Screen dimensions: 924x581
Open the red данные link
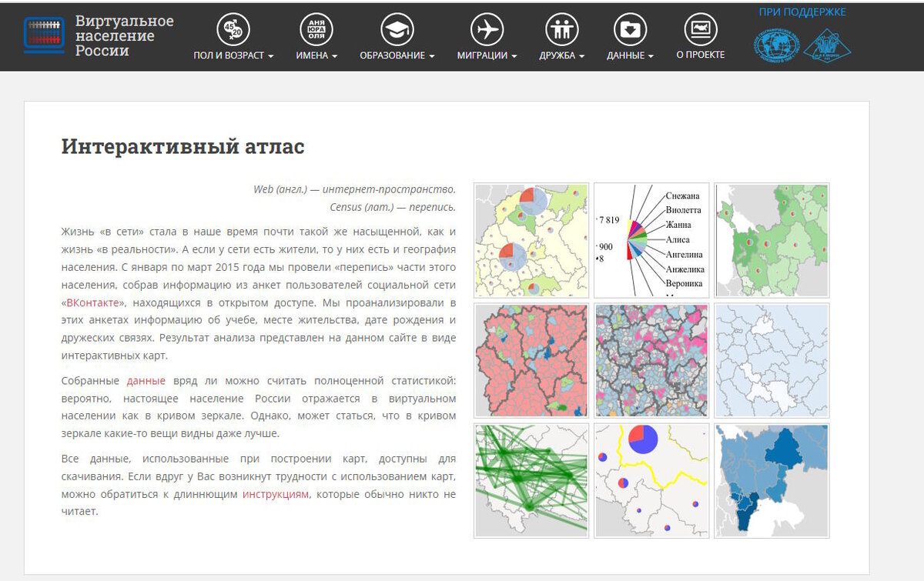(146, 380)
